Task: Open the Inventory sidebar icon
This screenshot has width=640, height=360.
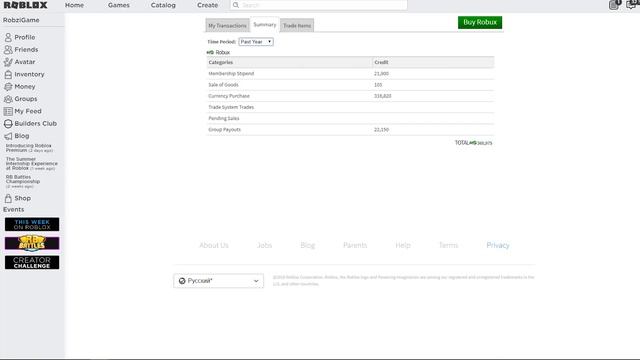Action: pos(8,74)
